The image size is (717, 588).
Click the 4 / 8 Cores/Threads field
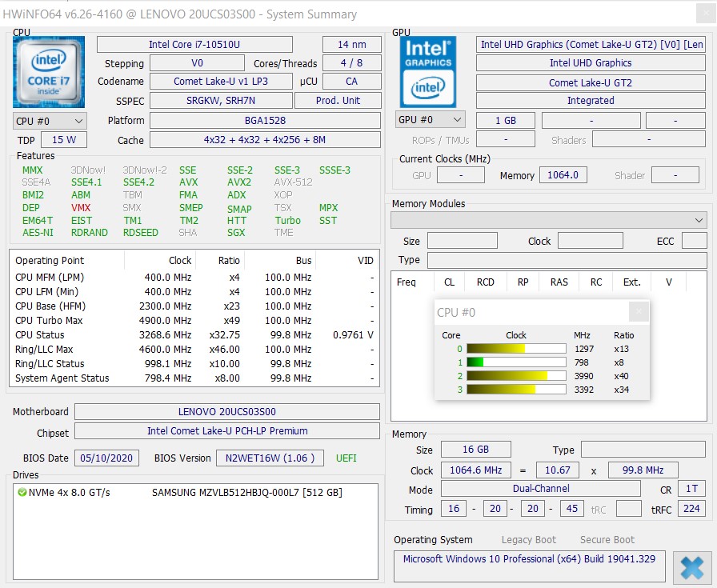tap(351, 63)
